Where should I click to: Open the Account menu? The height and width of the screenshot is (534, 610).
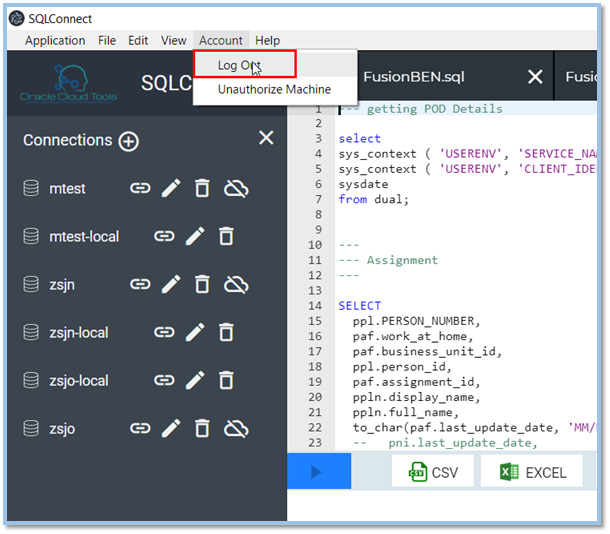(221, 40)
